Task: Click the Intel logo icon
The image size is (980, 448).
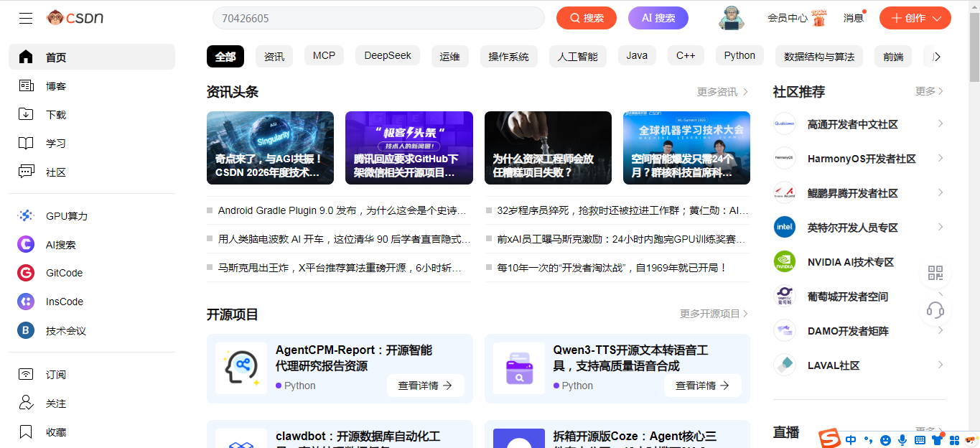Action: tap(785, 227)
